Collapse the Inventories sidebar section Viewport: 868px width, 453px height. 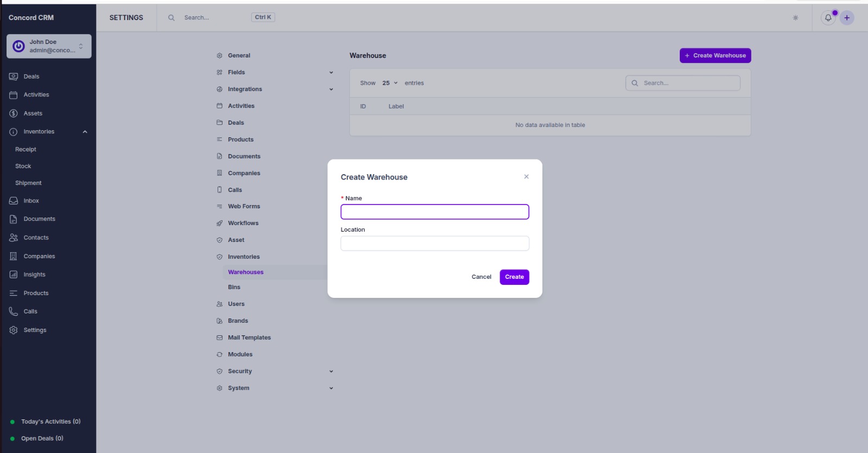coord(85,132)
